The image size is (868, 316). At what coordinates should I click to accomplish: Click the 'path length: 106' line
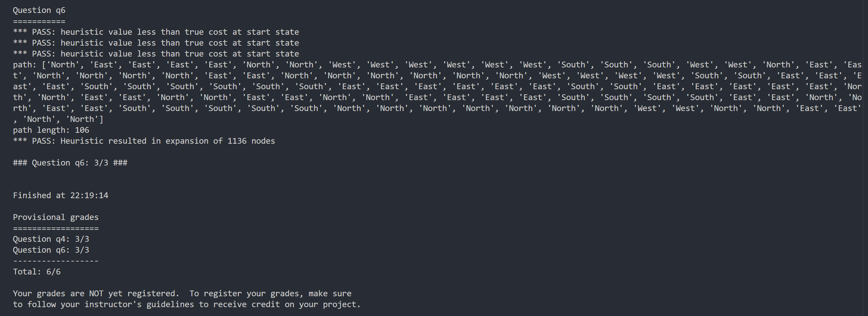(x=51, y=130)
